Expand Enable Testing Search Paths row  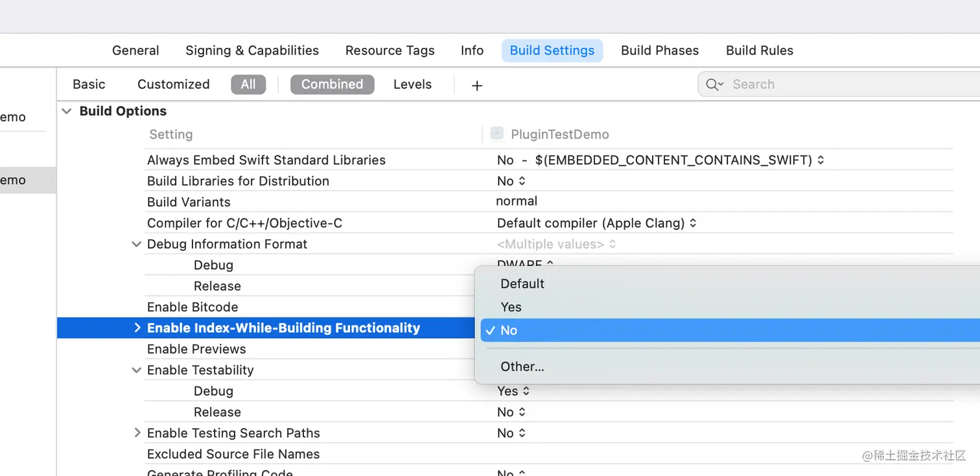(137, 433)
